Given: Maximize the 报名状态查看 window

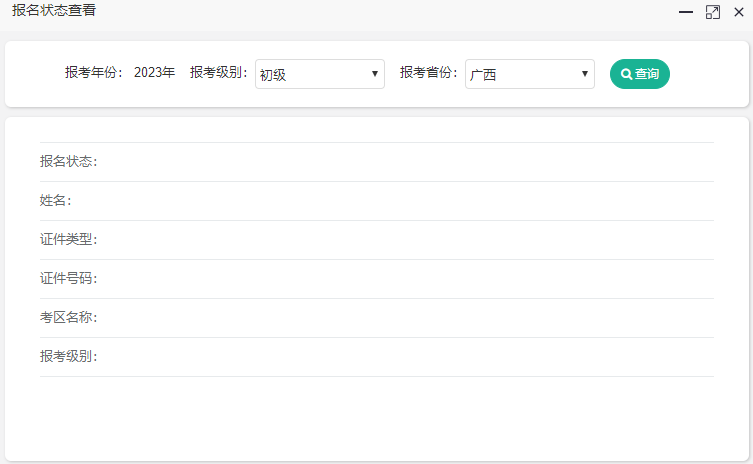Looking at the screenshot, I should [713, 12].
